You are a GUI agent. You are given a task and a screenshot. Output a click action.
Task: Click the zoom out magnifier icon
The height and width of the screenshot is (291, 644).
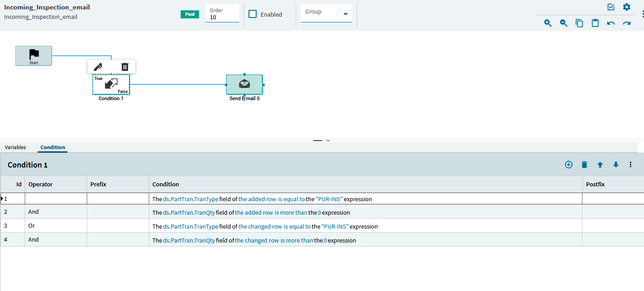564,23
